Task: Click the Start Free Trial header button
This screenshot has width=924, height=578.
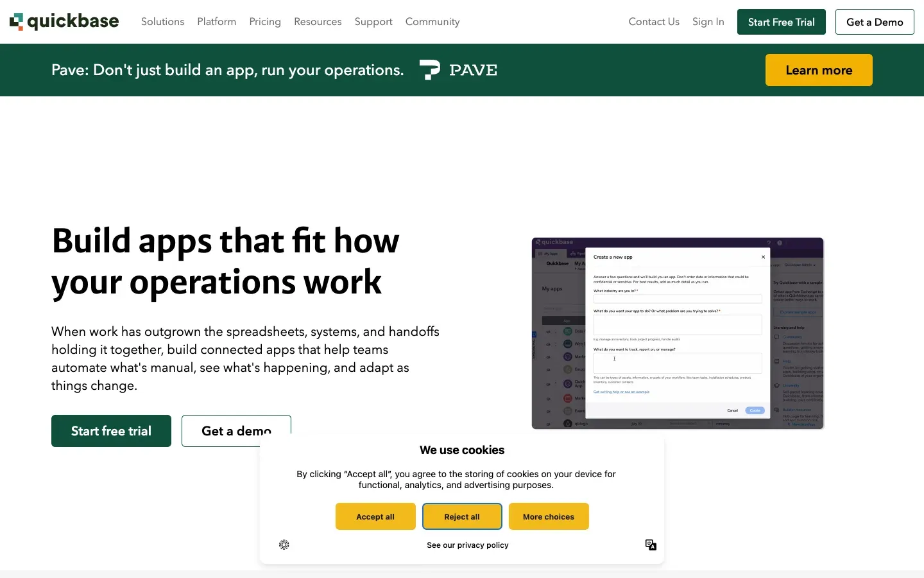Action: [782, 22]
